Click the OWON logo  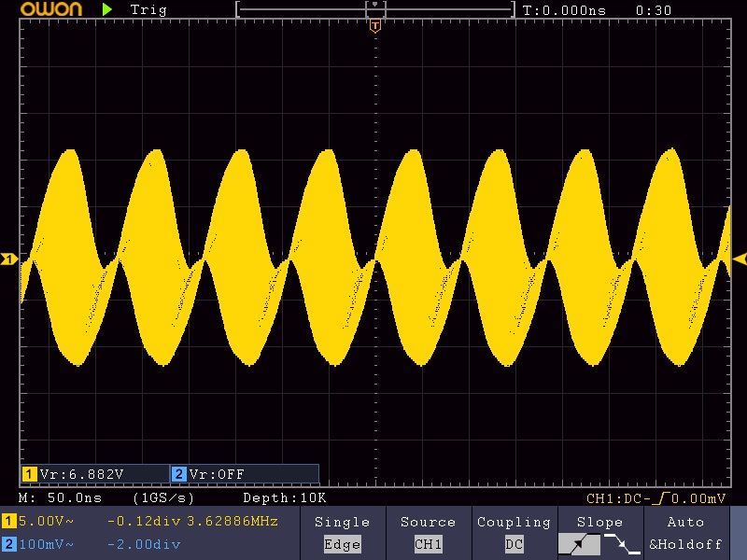(51, 9)
